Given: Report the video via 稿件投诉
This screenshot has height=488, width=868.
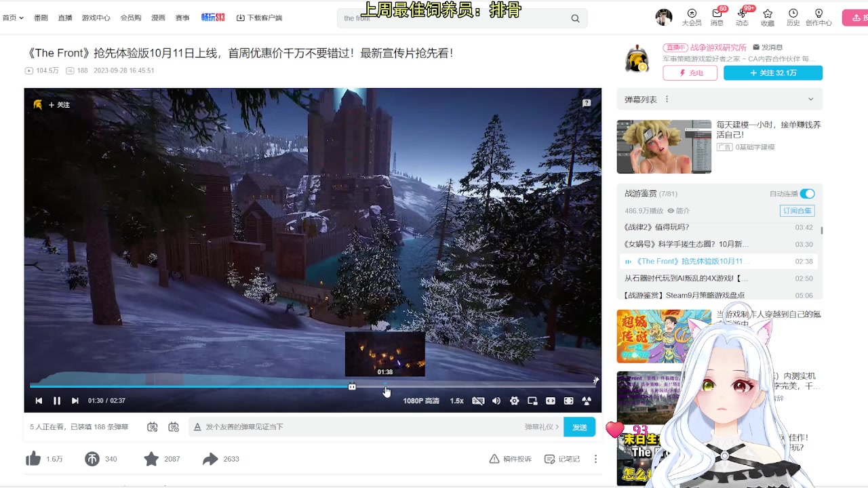Looking at the screenshot, I should point(511,459).
